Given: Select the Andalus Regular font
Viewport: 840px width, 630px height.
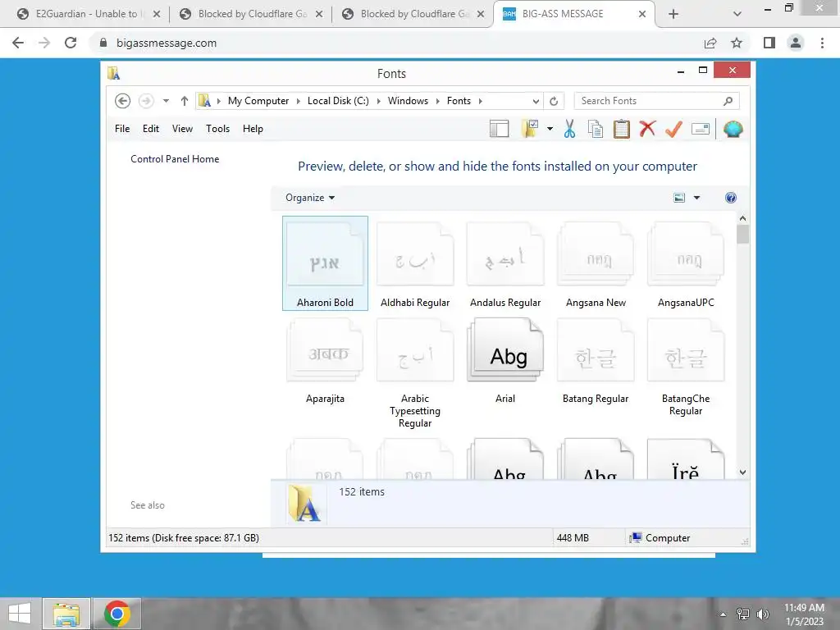Looking at the screenshot, I should pyautogui.click(x=505, y=263).
